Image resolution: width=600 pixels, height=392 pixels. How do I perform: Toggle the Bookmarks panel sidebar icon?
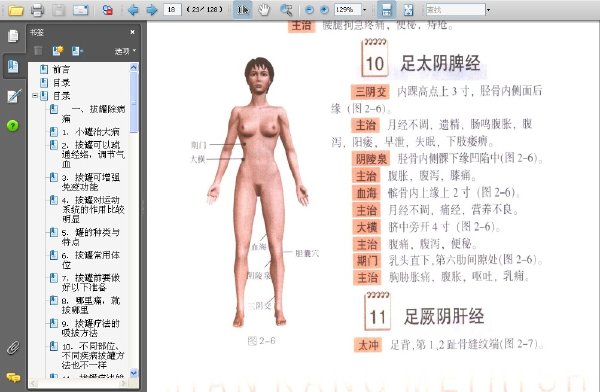pyautogui.click(x=13, y=66)
